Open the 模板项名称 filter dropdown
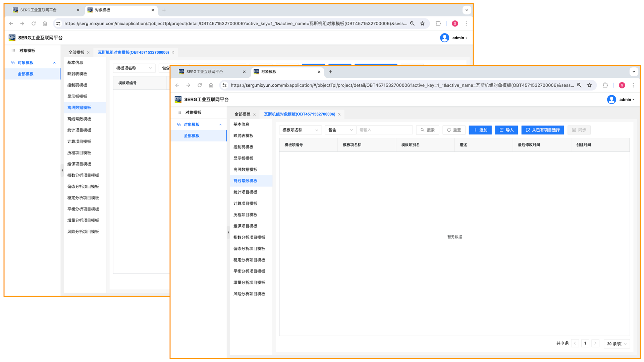644x362 pixels. pyautogui.click(x=300, y=130)
